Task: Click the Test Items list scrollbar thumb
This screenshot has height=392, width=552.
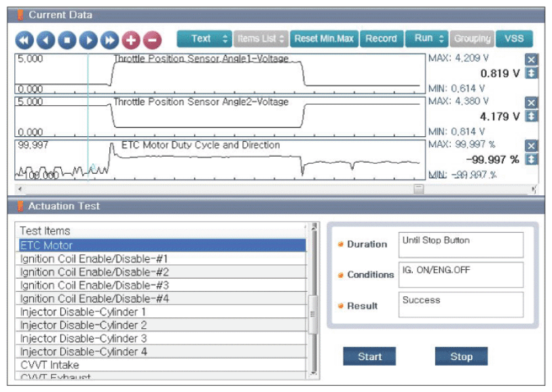Action: [x=312, y=314]
